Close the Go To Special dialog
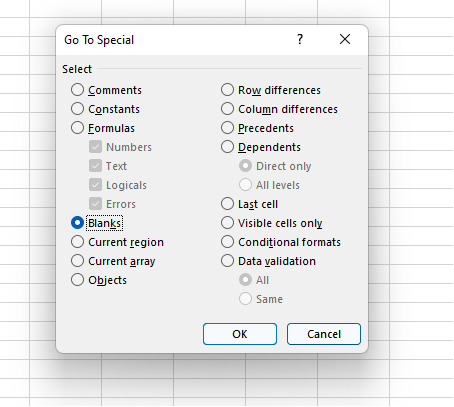The image size is (454, 407). pyautogui.click(x=345, y=39)
